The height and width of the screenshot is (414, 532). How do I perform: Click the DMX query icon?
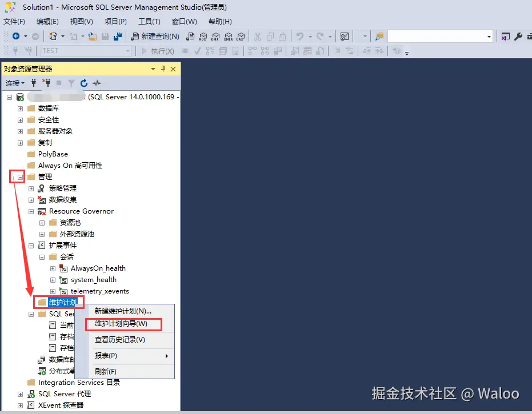coord(215,37)
